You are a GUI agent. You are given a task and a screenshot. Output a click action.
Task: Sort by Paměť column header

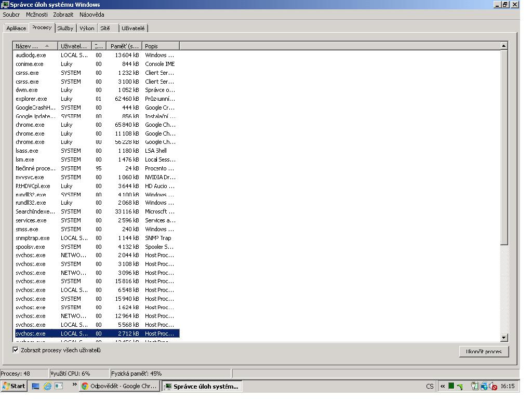124,46
